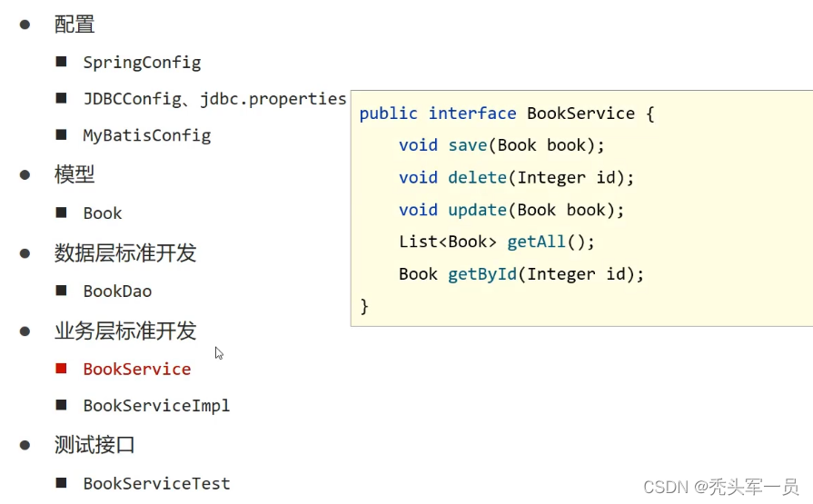The image size is (813, 504).
Task: Click the 数据层标准开发 heading
Action: [125, 253]
